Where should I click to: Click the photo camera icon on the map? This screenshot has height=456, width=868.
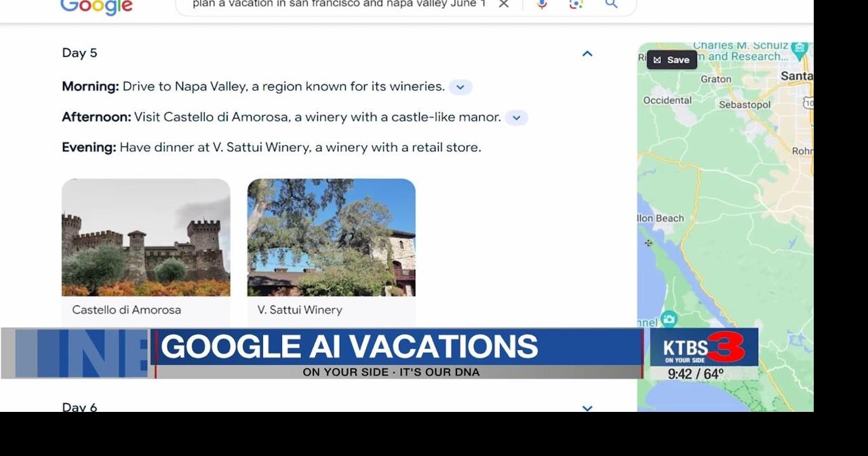coord(670,317)
